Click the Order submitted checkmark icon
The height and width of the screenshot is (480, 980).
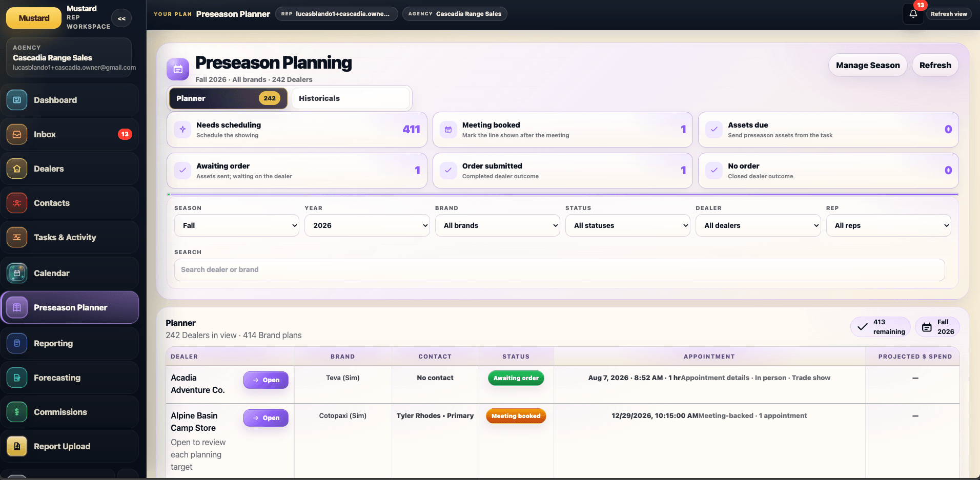pyautogui.click(x=448, y=171)
